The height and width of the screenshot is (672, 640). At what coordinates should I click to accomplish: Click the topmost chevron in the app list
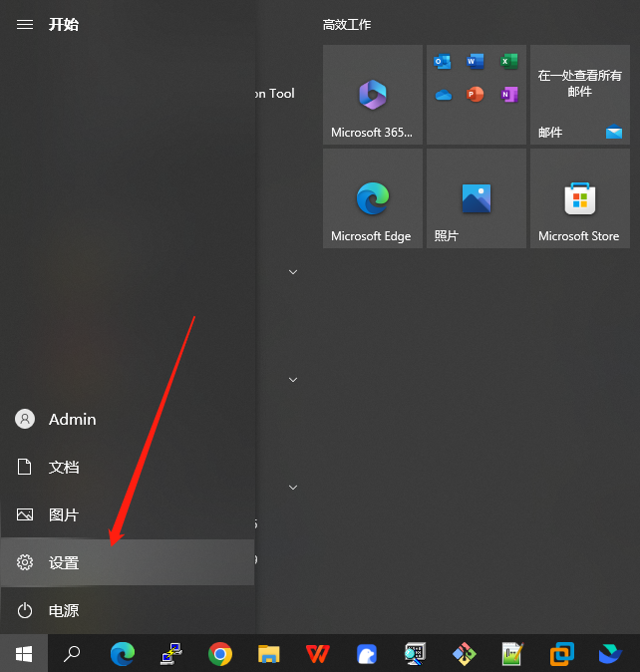point(293,272)
